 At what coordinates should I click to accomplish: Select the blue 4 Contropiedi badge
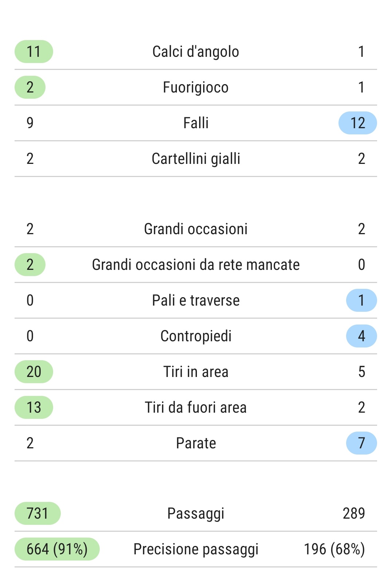(361, 336)
